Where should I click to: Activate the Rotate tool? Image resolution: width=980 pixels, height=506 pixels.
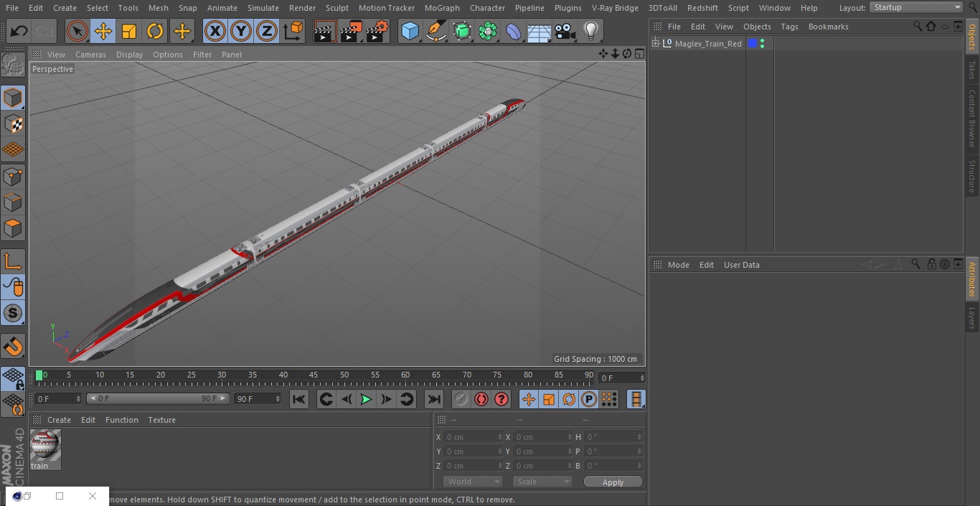click(x=155, y=31)
